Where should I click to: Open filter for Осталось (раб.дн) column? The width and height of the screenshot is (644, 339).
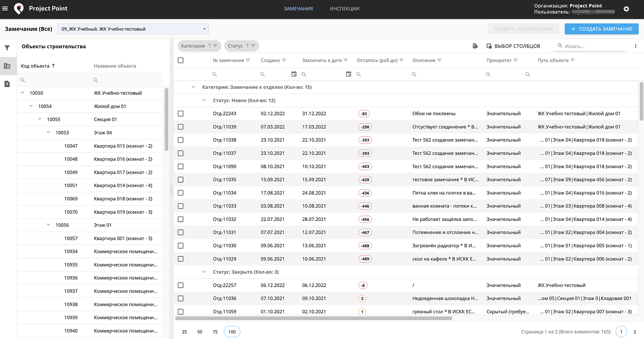[401, 60]
